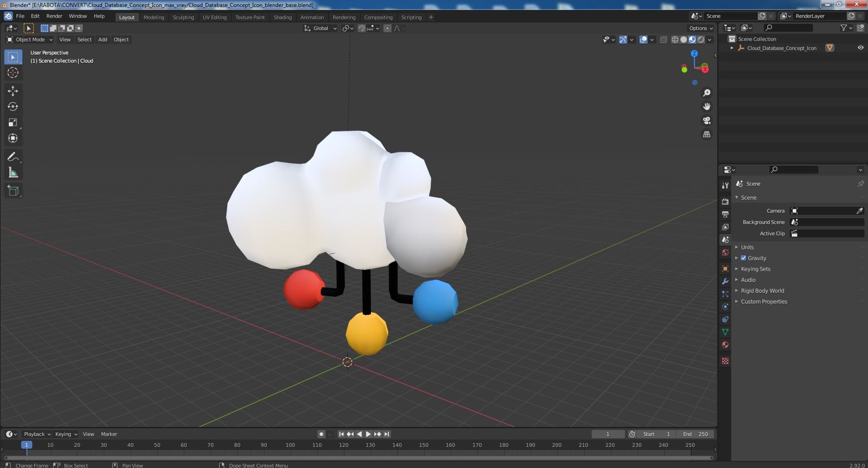Click the End frame 250 field

[696, 434]
